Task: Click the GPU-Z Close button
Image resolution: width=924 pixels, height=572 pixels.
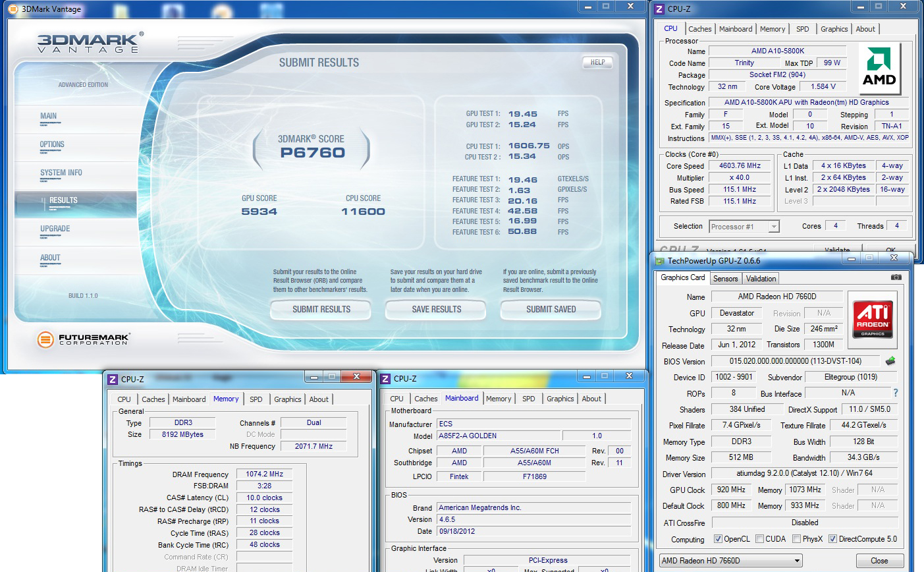Action: (x=879, y=561)
